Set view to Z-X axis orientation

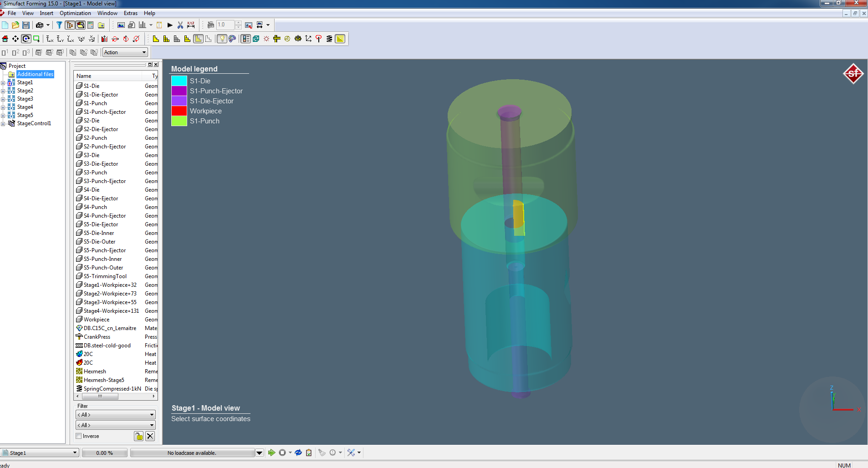click(50, 39)
